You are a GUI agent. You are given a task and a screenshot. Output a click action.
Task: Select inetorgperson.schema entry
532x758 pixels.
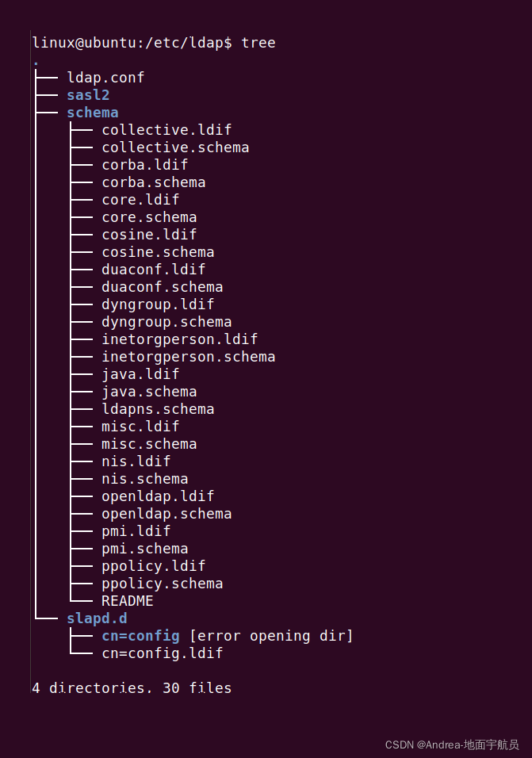[188, 357]
